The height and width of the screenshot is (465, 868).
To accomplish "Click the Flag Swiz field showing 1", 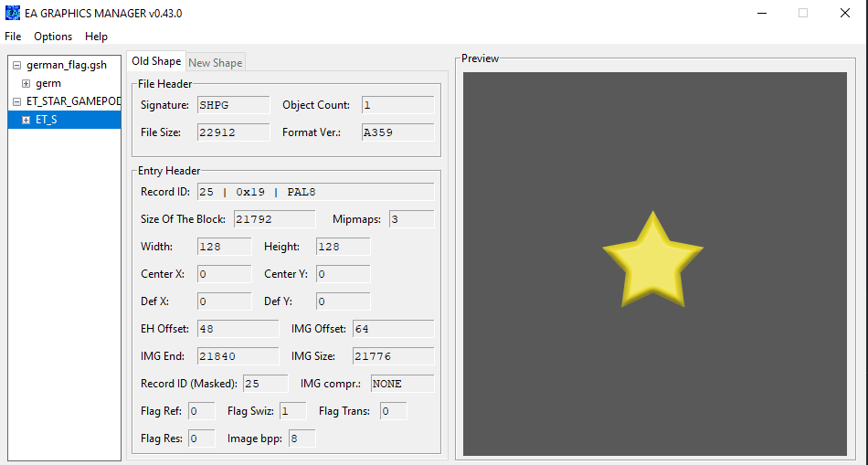I will coord(293,411).
